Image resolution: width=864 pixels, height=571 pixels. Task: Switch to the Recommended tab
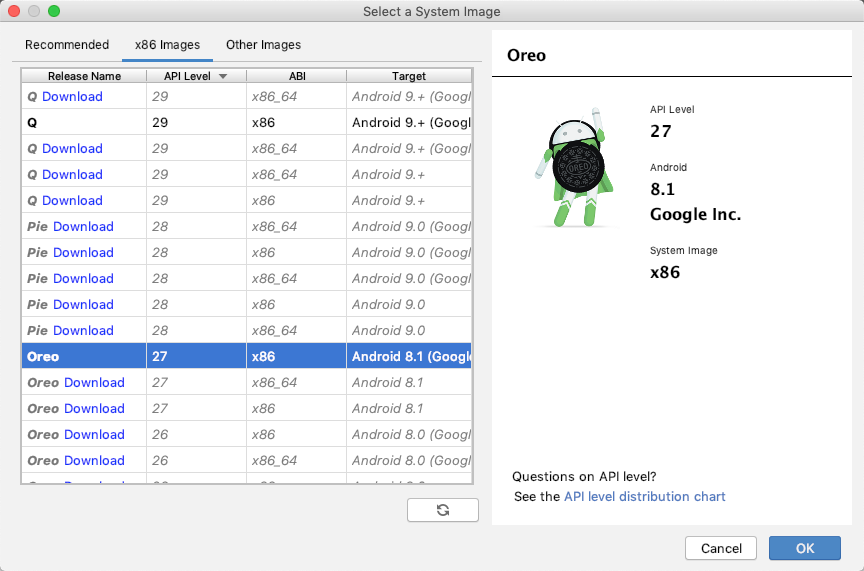[67, 45]
